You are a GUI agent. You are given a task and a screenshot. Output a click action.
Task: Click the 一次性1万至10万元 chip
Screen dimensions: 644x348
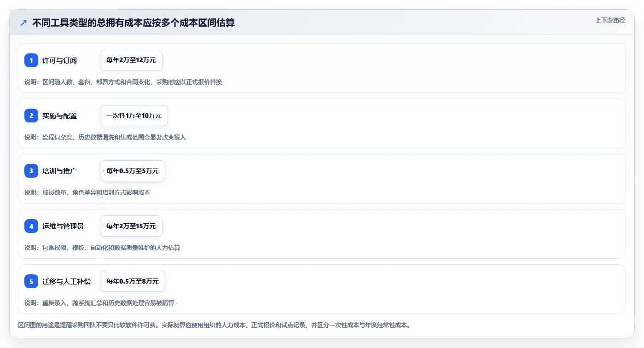tap(134, 116)
